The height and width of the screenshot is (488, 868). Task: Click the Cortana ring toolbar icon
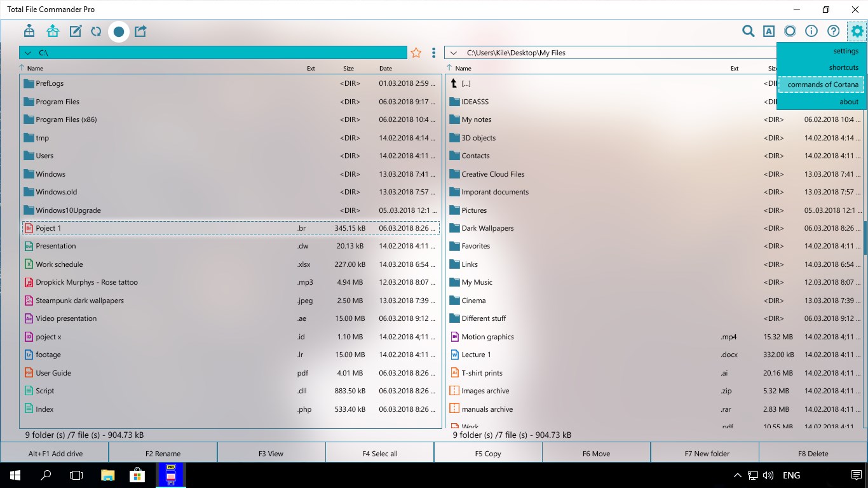(790, 31)
